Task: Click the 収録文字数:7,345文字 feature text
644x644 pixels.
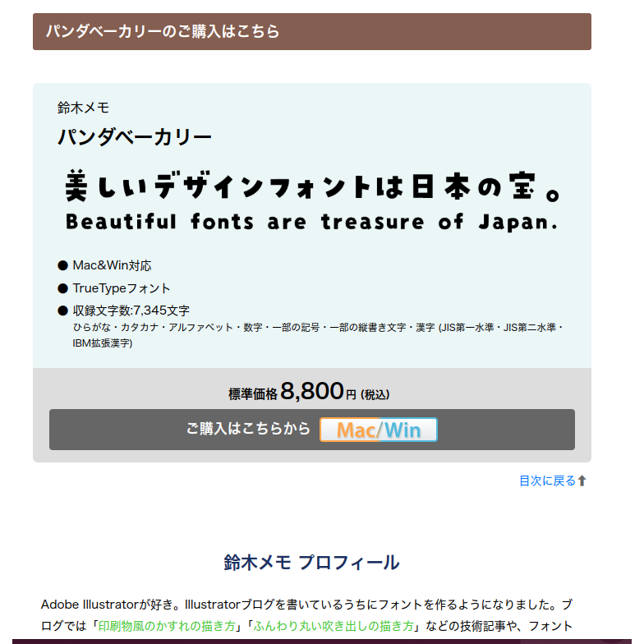Action: coord(131,310)
